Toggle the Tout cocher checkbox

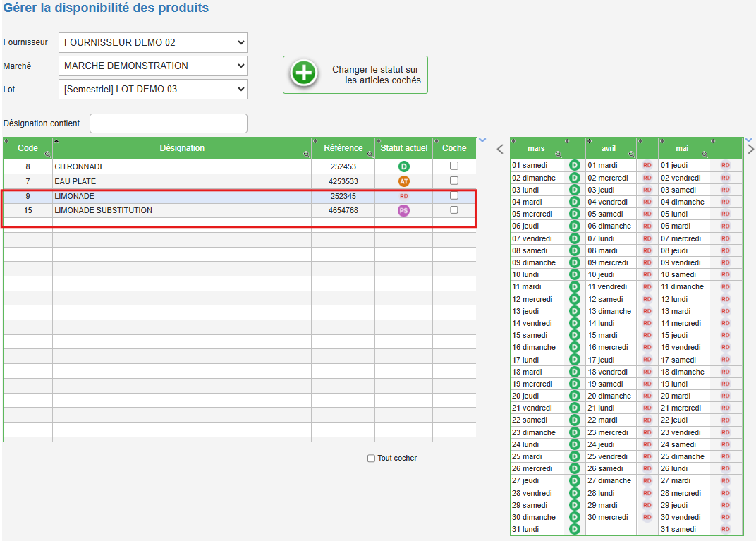pos(371,458)
